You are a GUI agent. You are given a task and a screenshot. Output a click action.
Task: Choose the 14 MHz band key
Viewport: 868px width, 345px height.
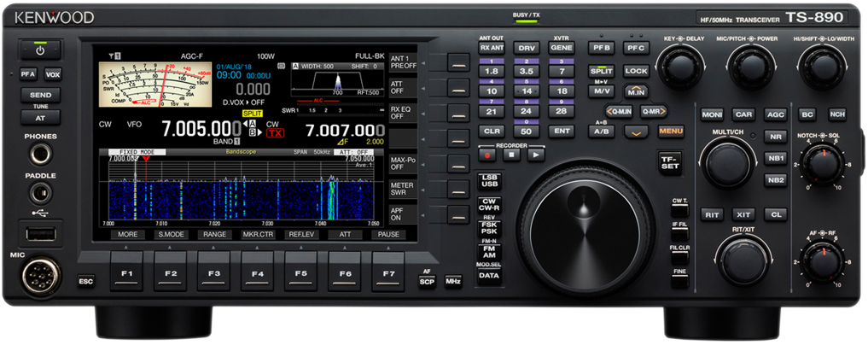pyautogui.click(x=527, y=91)
